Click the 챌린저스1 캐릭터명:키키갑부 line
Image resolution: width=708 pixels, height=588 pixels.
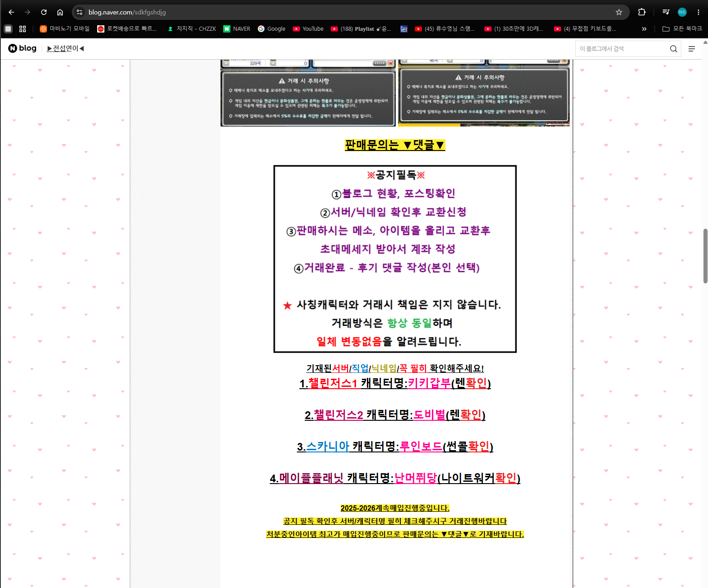395,384
